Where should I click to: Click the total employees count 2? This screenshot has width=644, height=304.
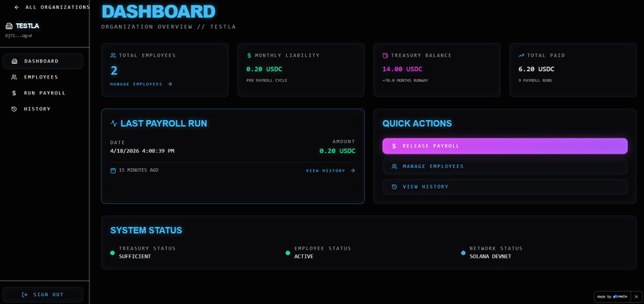click(x=113, y=70)
